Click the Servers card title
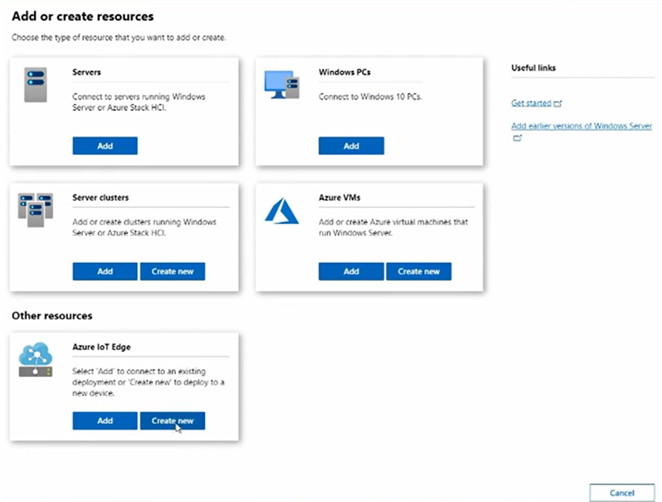The height and width of the screenshot is (502, 662). (x=87, y=72)
